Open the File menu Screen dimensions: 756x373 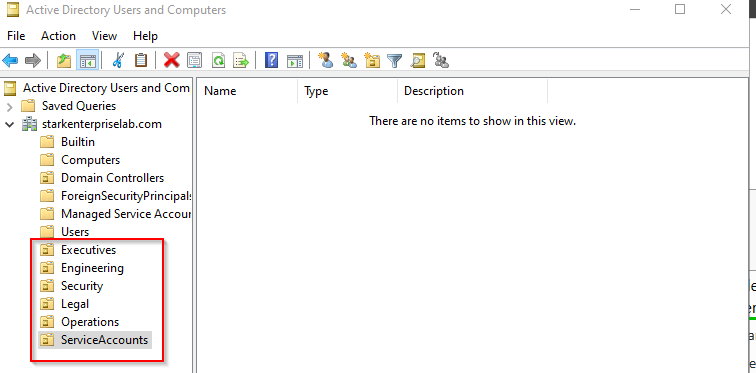16,36
